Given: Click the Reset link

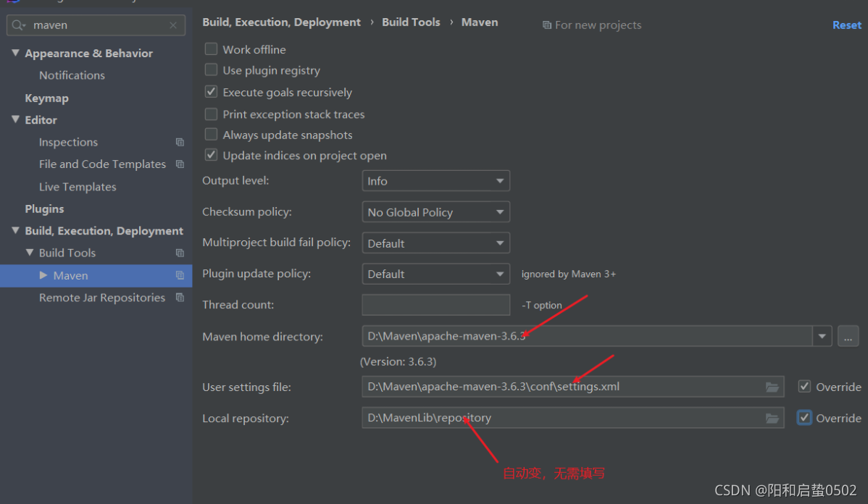Looking at the screenshot, I should point(846,25).
